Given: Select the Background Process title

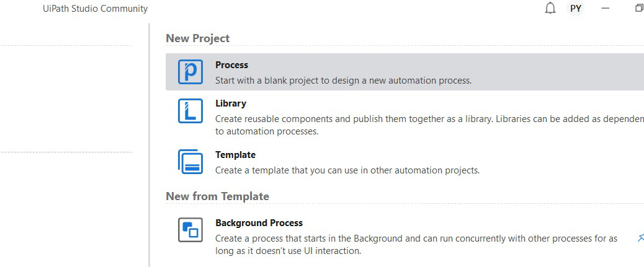Looking at the screenshot, I should pos(259,223).
